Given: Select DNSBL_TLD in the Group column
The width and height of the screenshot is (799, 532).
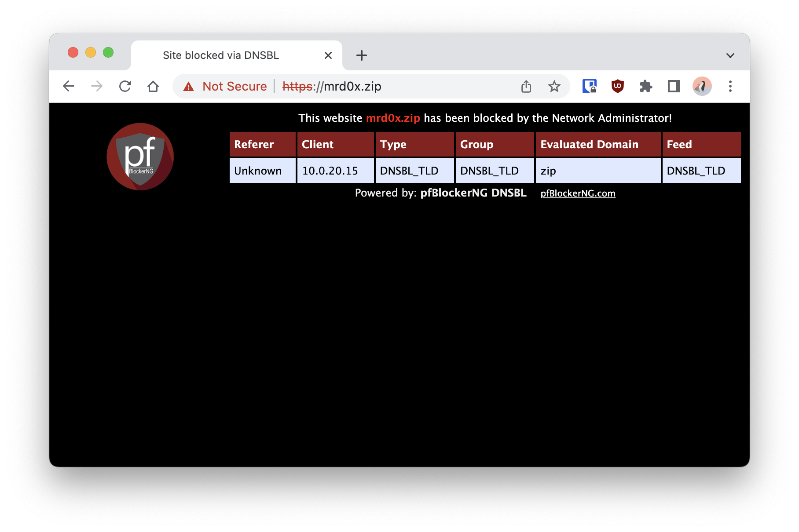Looking at the screenshot, I should click(495, 171).
